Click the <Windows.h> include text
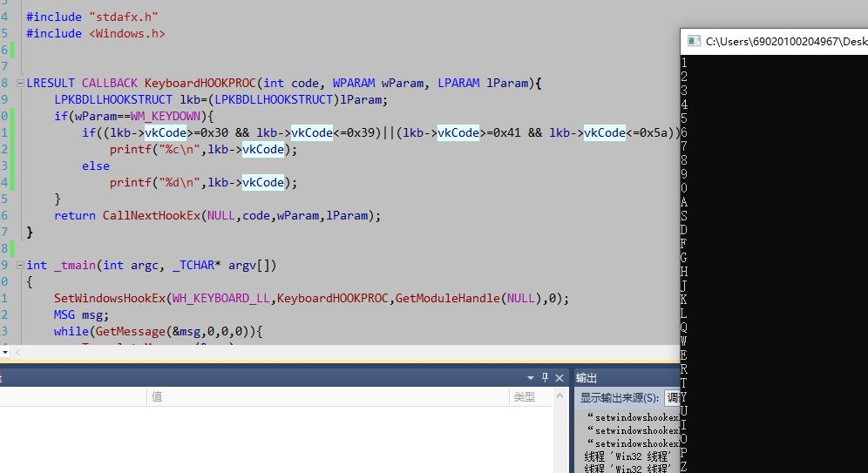This screenshot has height=473, width=868. point(127,33)
